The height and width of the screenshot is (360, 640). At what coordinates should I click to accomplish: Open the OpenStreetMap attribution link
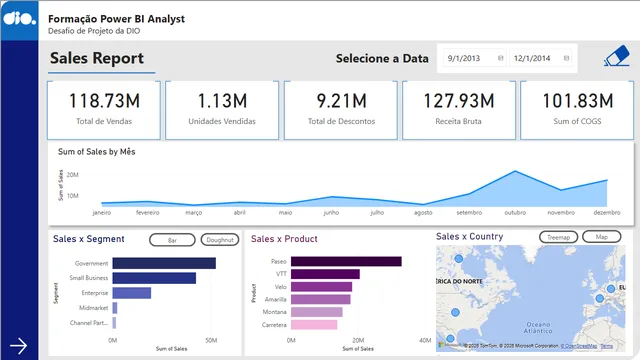[579, 346]
